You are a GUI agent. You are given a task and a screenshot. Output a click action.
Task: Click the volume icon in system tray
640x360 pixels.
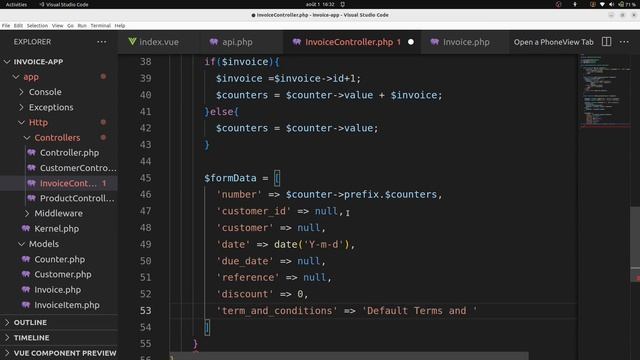click(611, 4)
